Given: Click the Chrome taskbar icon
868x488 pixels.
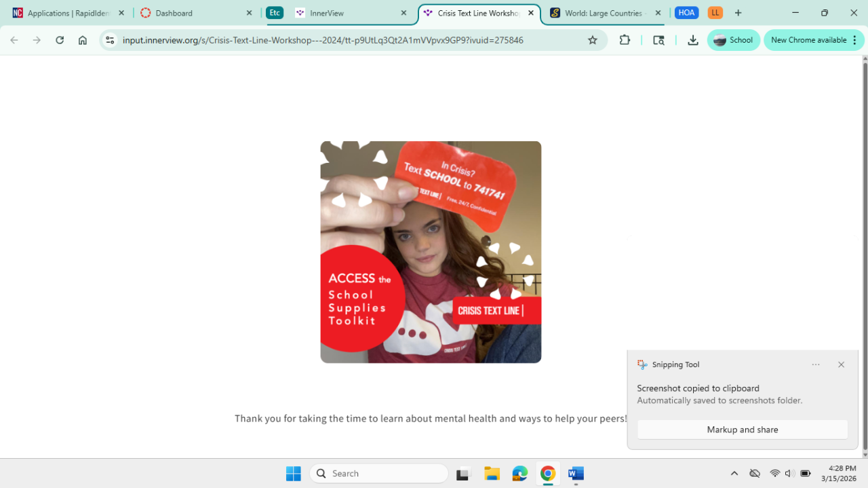Looking at the screenshot, I should point(548,474).
